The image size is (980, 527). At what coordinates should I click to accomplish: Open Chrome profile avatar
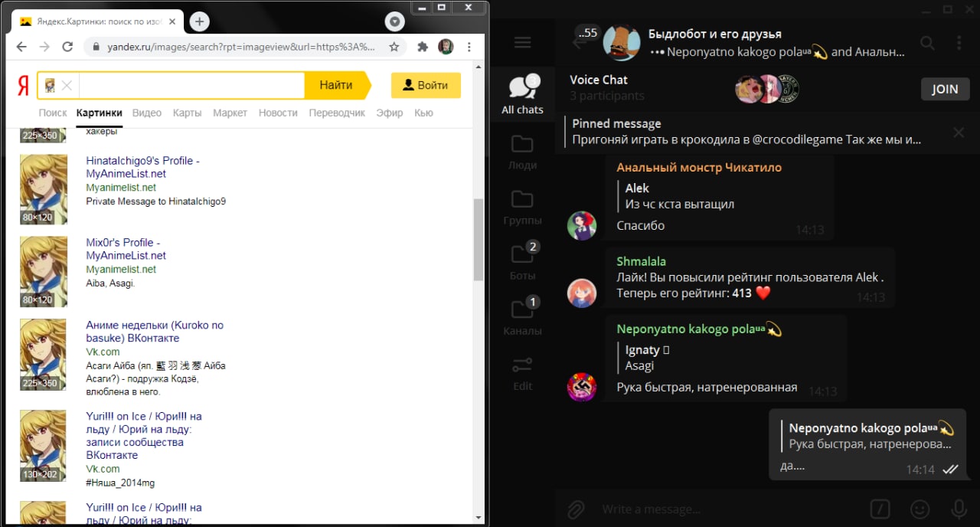[x=446, y=47]
